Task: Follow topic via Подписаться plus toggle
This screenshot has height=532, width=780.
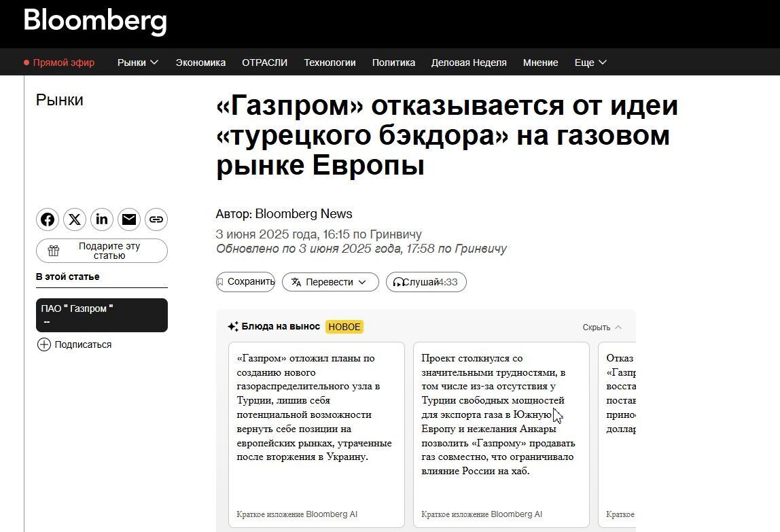Action: (x=43, y=344)
